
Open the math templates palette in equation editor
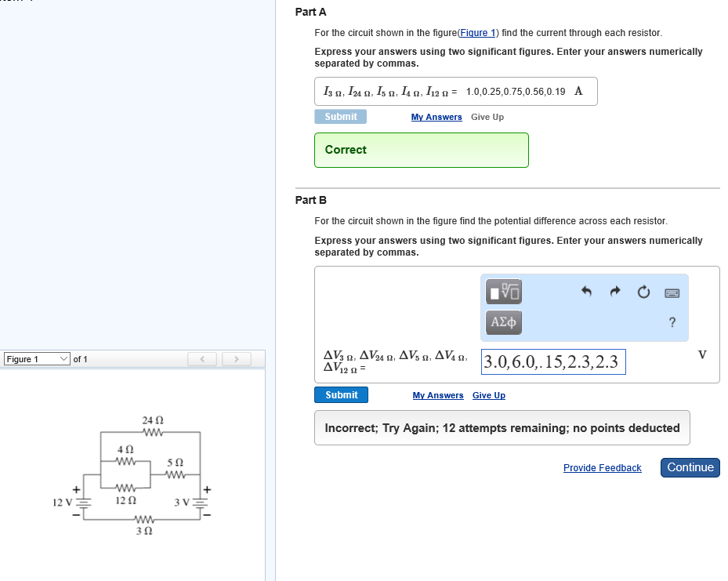(503, 291)
